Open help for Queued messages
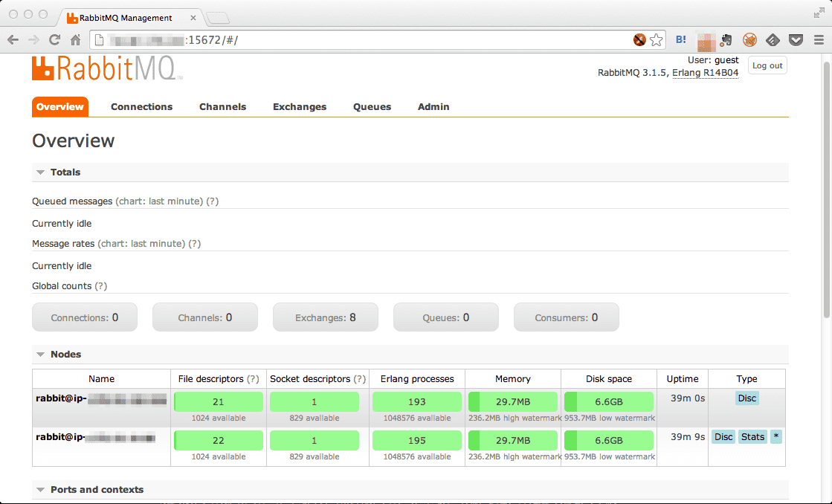Screen dimensions: 832x504 coord(212,201)
